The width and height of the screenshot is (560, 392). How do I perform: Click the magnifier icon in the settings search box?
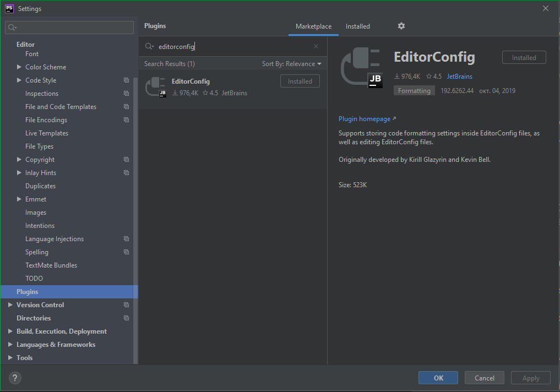[x=13, y=28]
